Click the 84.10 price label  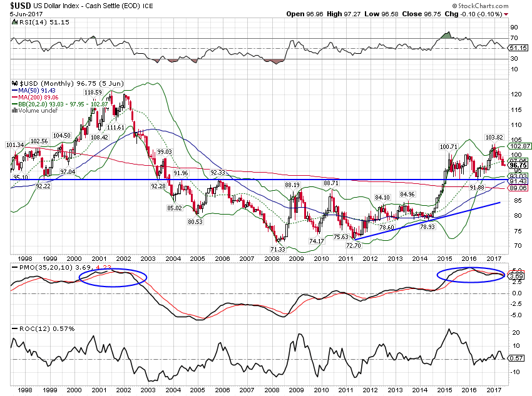(382, 197)
